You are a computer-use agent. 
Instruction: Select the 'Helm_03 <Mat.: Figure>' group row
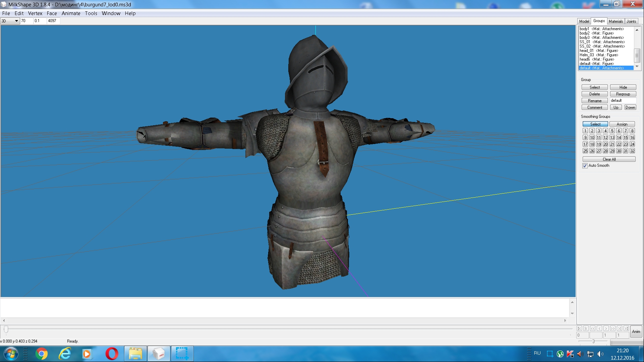606,55
